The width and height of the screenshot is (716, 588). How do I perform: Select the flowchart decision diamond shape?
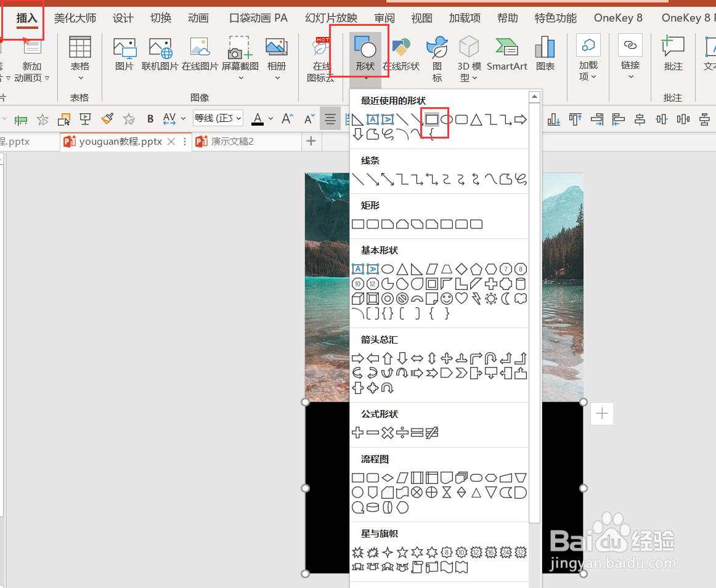pos(387,478)
